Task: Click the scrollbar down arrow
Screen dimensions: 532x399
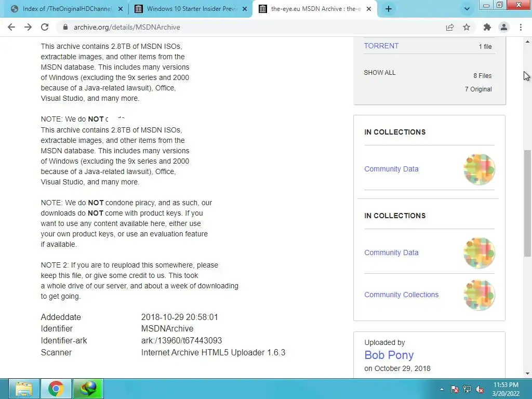Action: coord(528,374)
